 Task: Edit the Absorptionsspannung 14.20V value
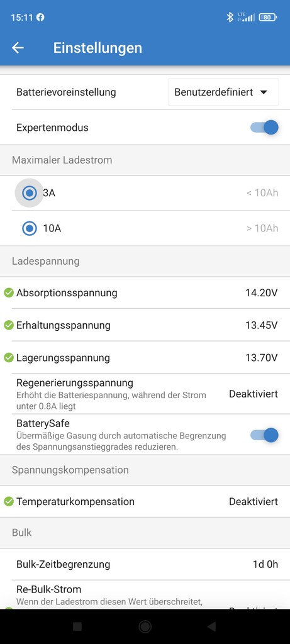click(x=262, y=293)
